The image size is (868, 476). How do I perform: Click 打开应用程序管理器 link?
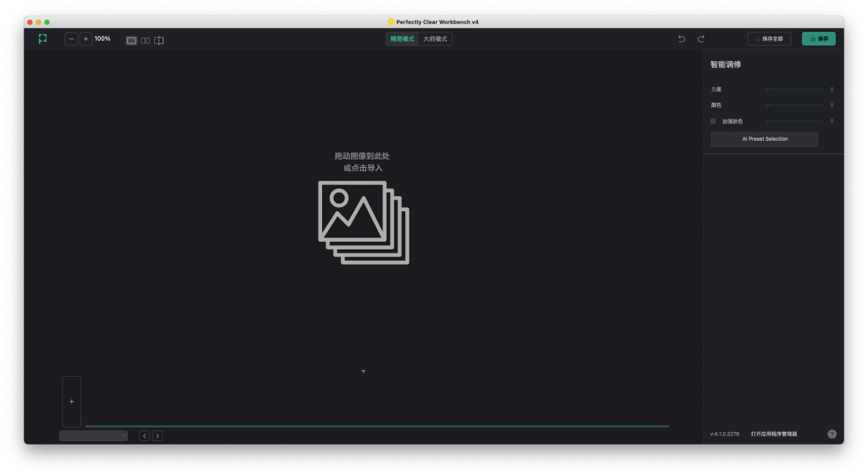point(774,434)
